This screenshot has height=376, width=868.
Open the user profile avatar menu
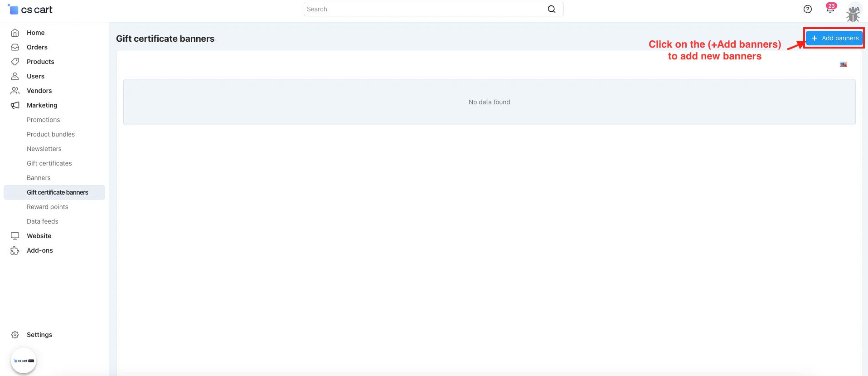tap(853, 12)
